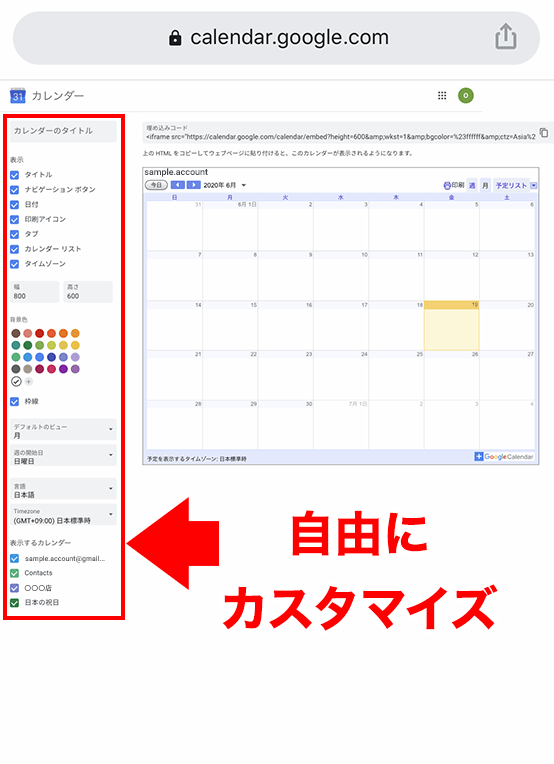Screen dimensions: 554x764
Task: Open the デフォルトのビュー dropdown
Action: [63, 430]
